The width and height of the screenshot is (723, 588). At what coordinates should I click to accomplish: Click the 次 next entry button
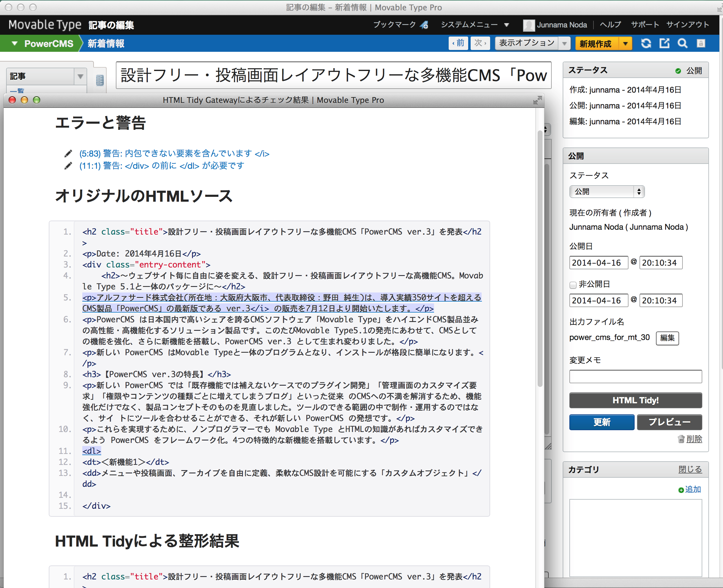click(480, 43)
